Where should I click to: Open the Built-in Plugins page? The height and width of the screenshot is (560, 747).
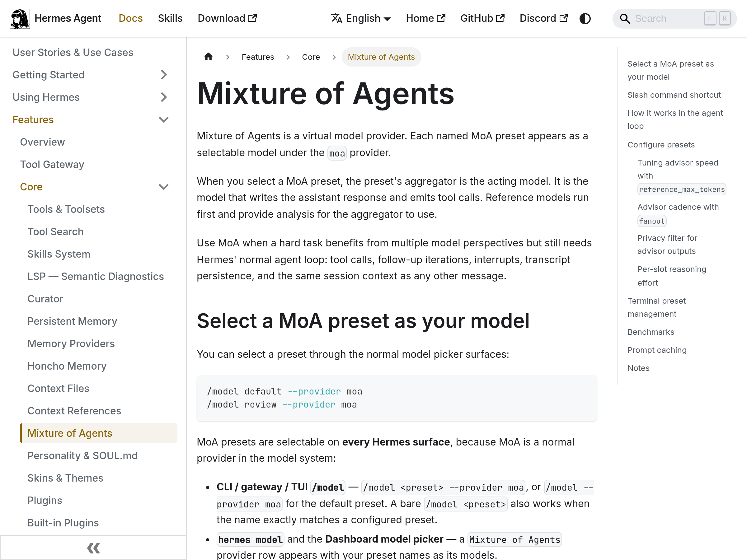63,523
